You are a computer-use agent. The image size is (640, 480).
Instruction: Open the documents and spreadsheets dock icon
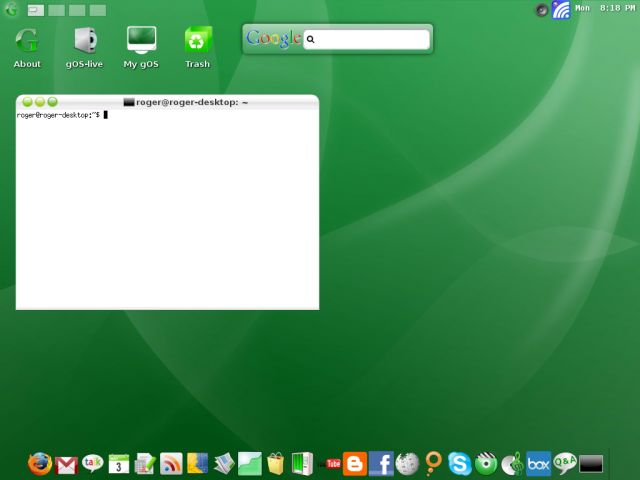(x=144, y=464)
